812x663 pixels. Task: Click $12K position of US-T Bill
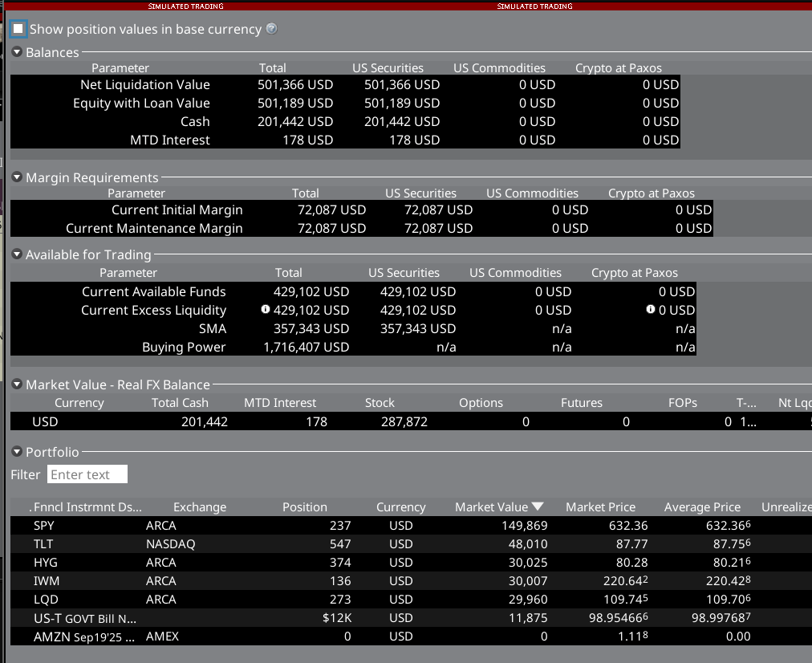tap(337, 618)
